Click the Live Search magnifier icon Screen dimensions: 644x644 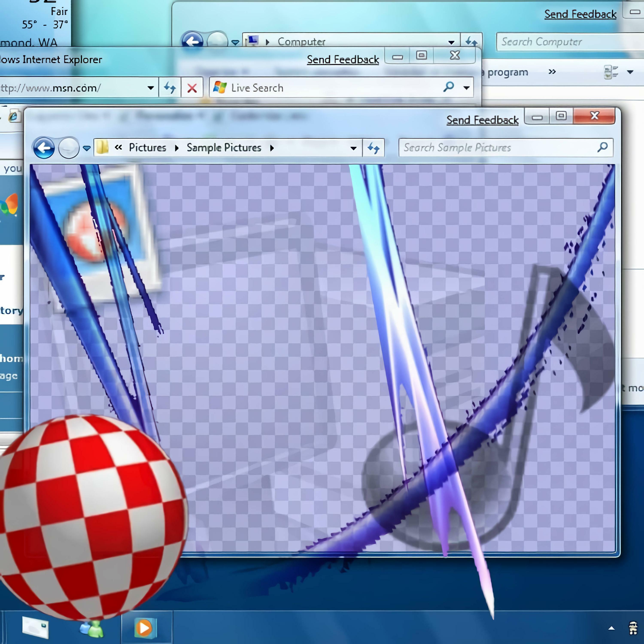click(449, 87)
